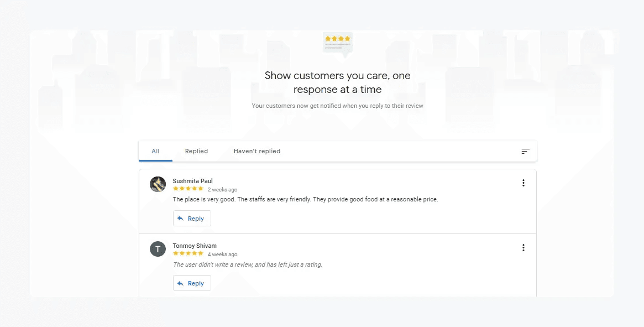Click the reviewer name Tonmoy Shivam
This screenshot has height=327, width=644.
[x=195, y=246]
